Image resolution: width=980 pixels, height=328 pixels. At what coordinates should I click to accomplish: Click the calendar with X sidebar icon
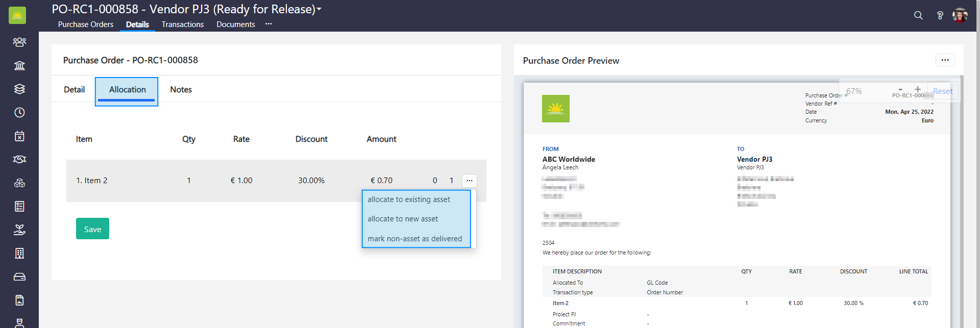pyautogui.click(x=19, y=136)
